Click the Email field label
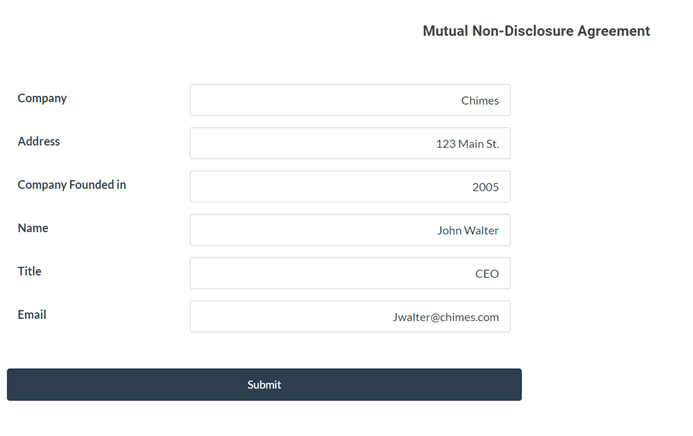 point(32,314)
